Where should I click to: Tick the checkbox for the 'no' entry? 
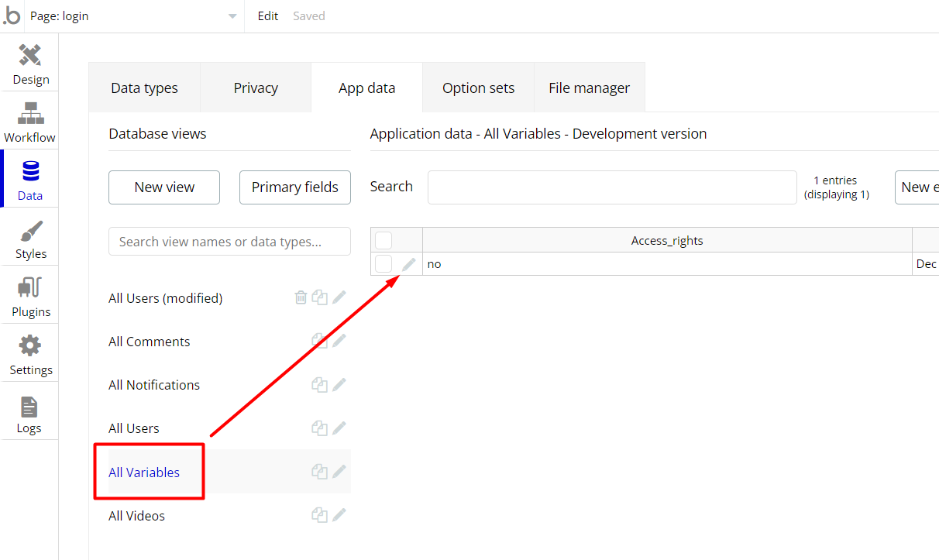(x=384, y=264)
